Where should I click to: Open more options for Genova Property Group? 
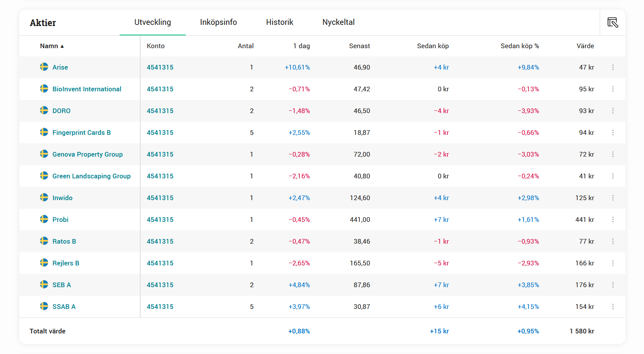click(613, 154)
